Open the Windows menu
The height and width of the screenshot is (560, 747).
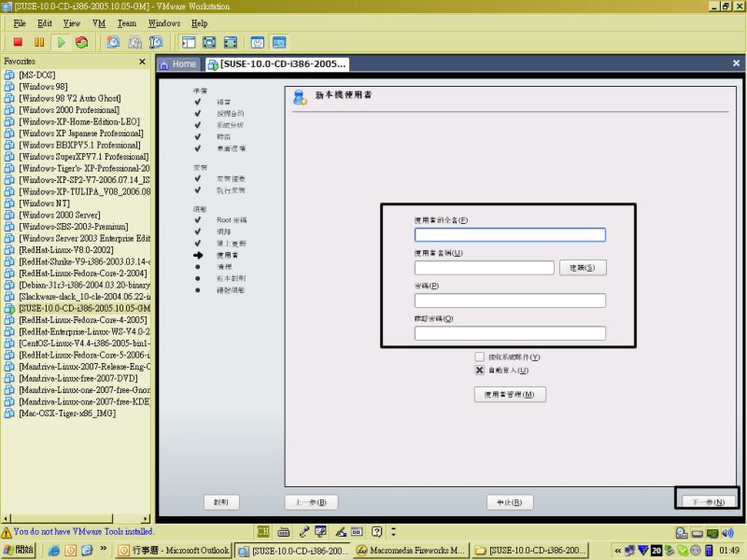[164, 23]
